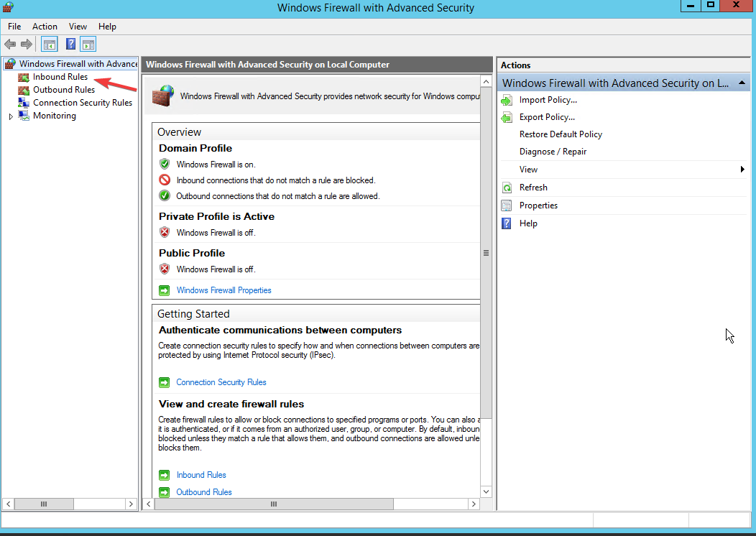Click the Connection Security Rules tree icon
The image size is (756, 536).
(x=24, y=103)
